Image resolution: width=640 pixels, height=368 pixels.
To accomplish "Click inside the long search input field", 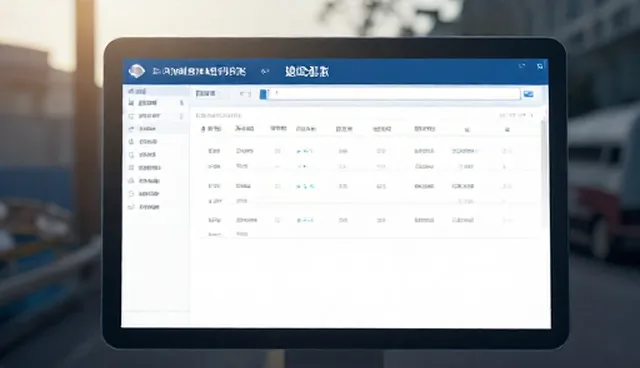I will point(394,94).
